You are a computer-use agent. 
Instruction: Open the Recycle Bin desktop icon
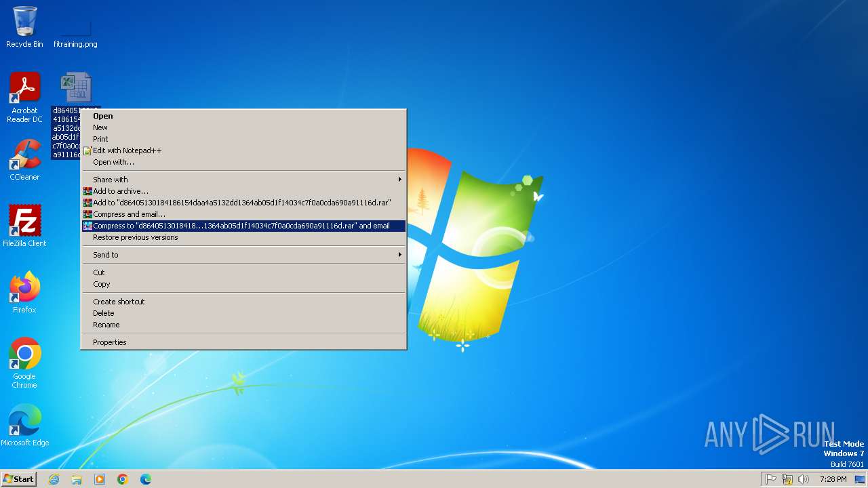point(24,27)
